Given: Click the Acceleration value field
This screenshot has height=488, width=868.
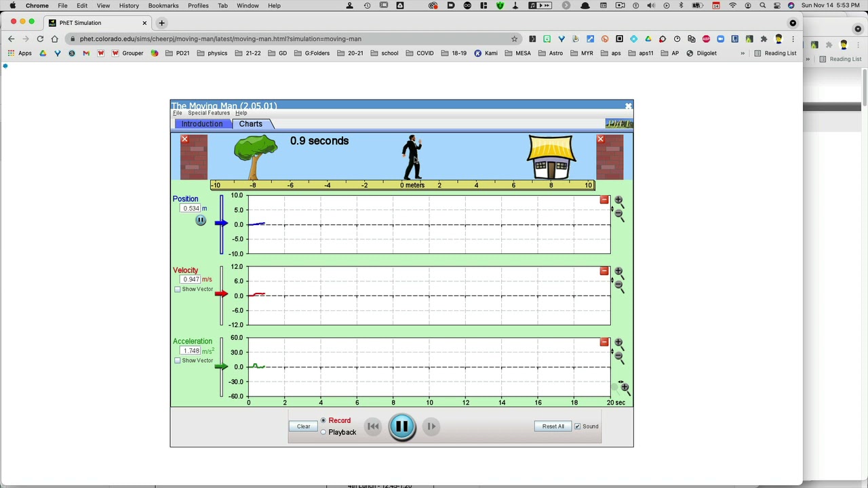Looking at the screenshot, I should 191,351.
